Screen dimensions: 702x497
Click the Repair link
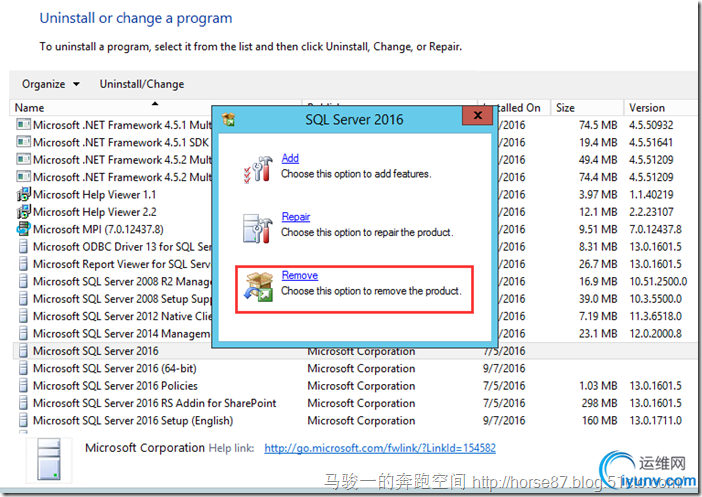[295, 217]
